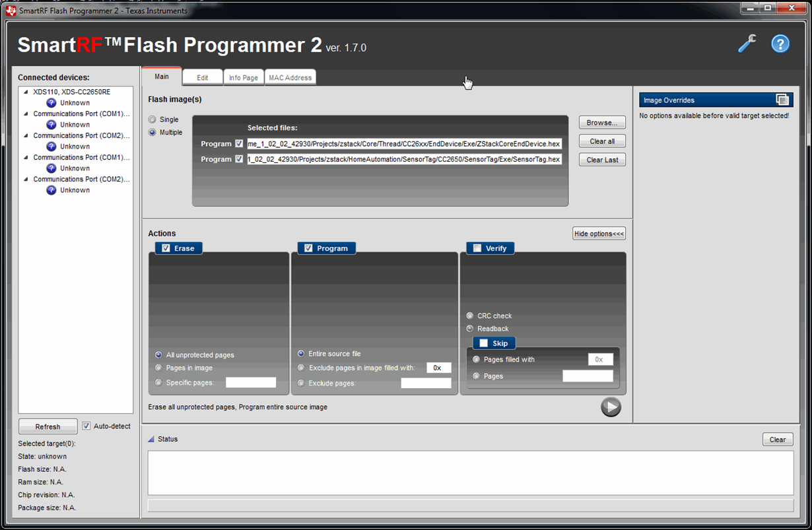Screen dimensions: 812x530
Task: Click the play button to start actions
Action: pyautogui.click(x=611, y=407)
